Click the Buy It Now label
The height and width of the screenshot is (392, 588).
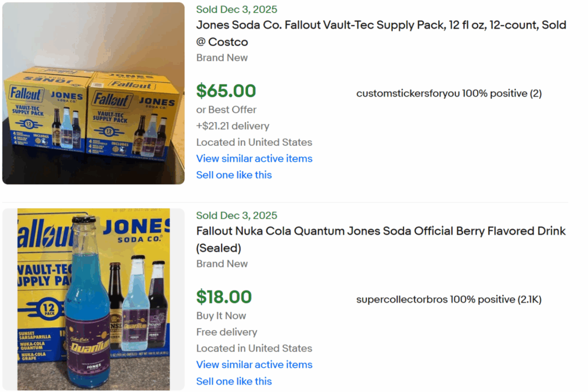tap(220, 316)
